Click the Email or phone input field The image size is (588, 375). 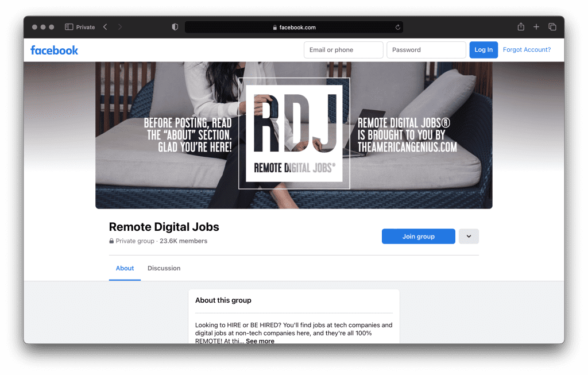343,50
